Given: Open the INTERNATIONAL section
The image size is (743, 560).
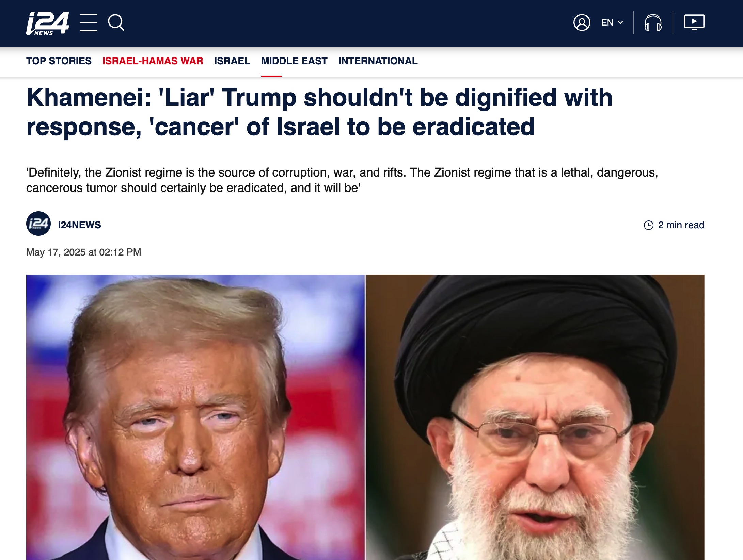Looking at the screenshot, I should pos(378,61).
